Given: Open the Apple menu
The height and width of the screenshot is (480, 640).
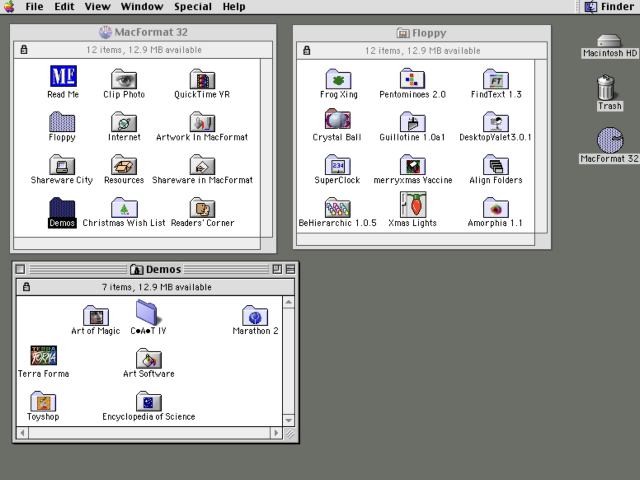Looking at the screenshot, I should pyautogui.click(x=9, y=7).
